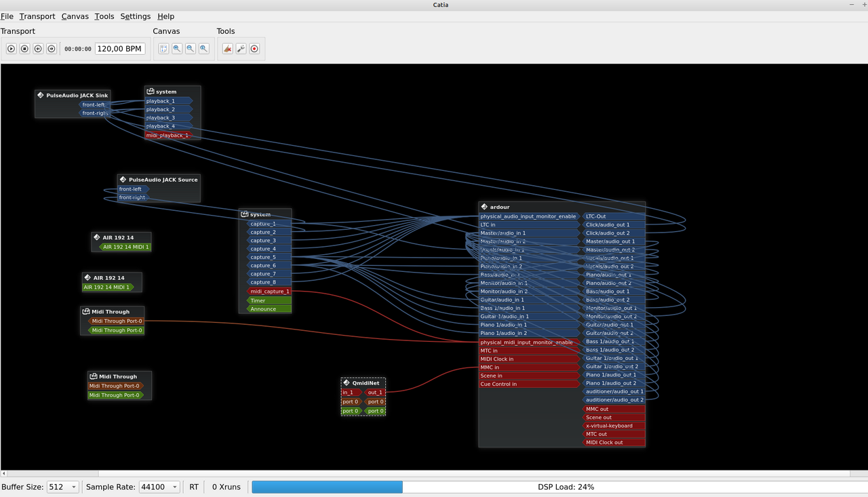Click the midi_capture_1 port
The image size is (868, 497).
[269, 292]
